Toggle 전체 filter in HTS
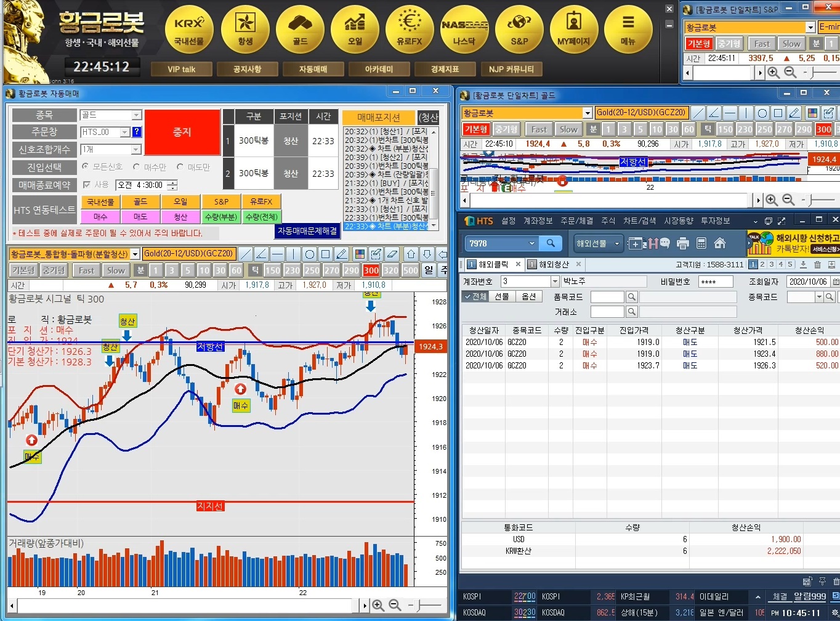840x621 pixels. coord(475,296)
